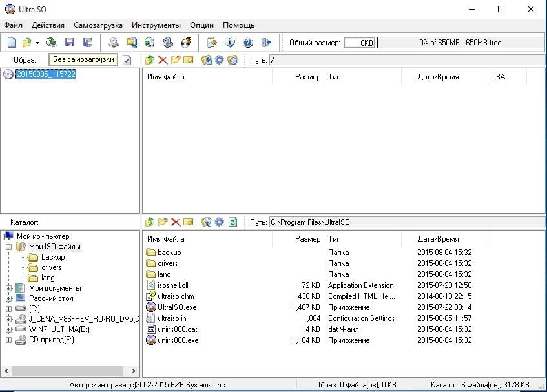Screen dimensions: 547x392
Task: Select UltraISO.exe in the file list
Action: 177,307
